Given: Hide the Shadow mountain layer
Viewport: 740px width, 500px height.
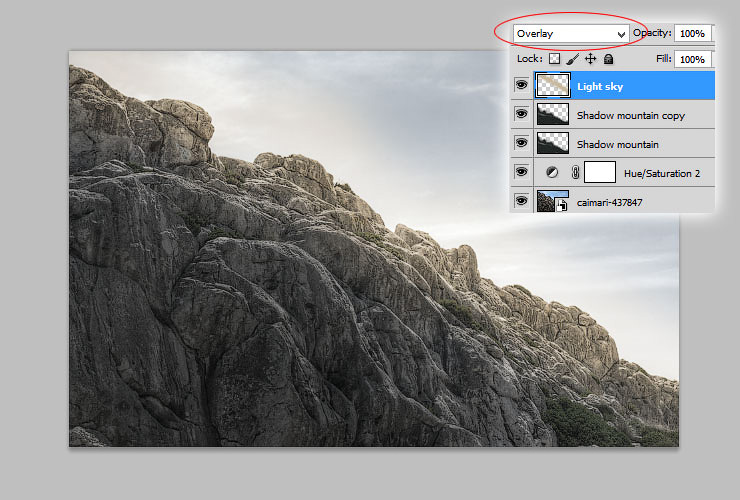Looking at the screenshot, I should [x=521, y=143].
